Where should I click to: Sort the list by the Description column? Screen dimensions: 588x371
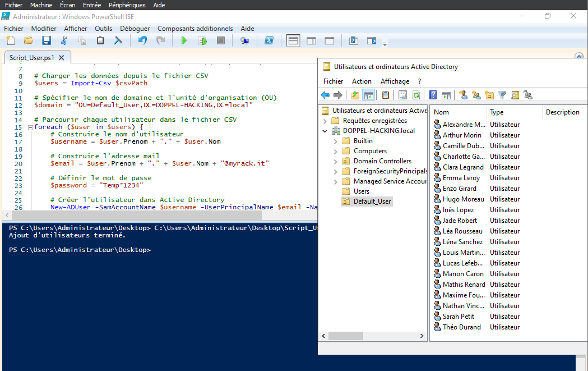tap(564, 112)
